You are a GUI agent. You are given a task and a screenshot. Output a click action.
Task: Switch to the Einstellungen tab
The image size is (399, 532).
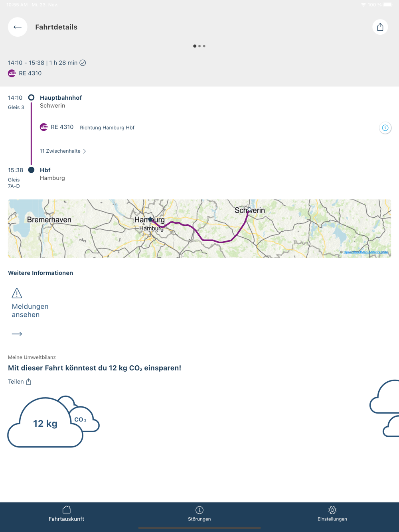[332, 514]
